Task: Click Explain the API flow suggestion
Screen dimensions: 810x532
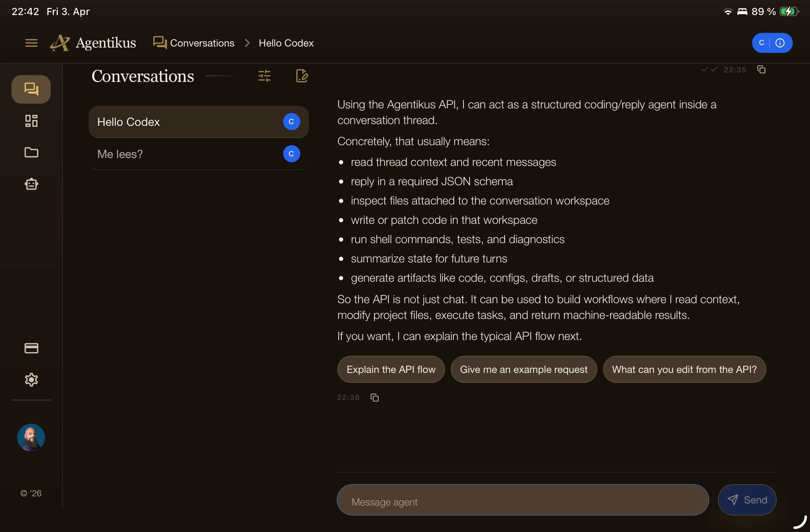Action: tap(391, 369)
